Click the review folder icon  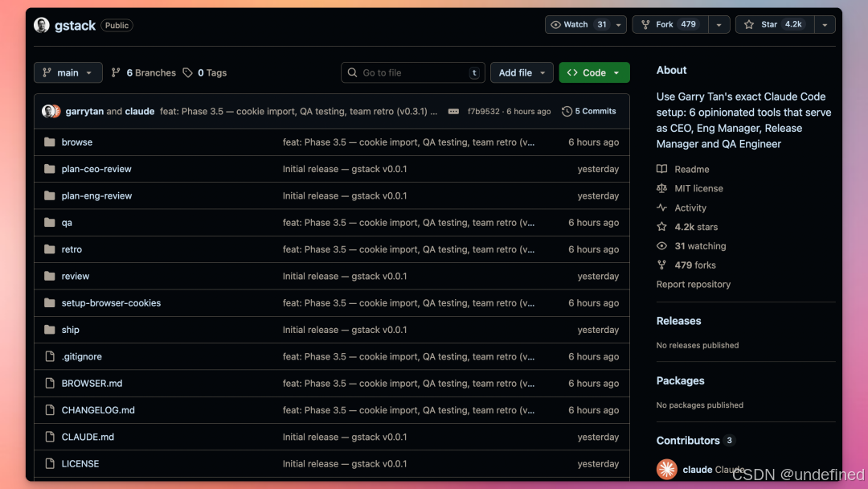click(49, 276)
